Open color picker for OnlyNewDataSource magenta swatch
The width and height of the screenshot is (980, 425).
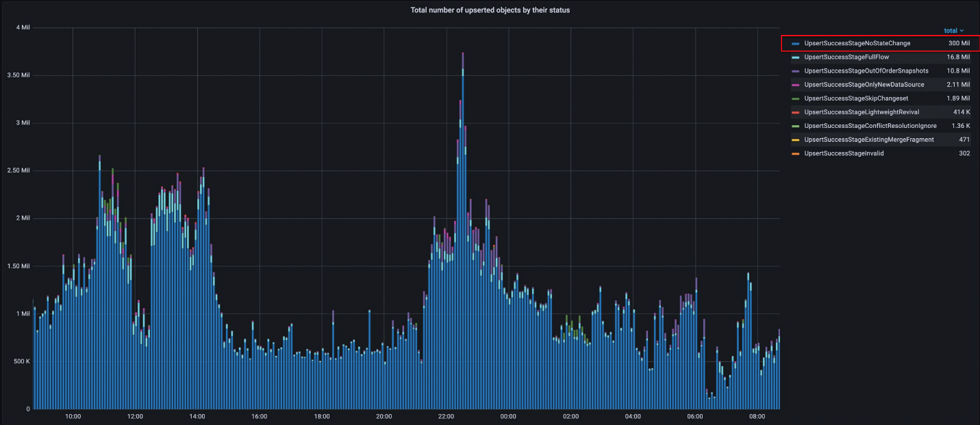[795, 85]
